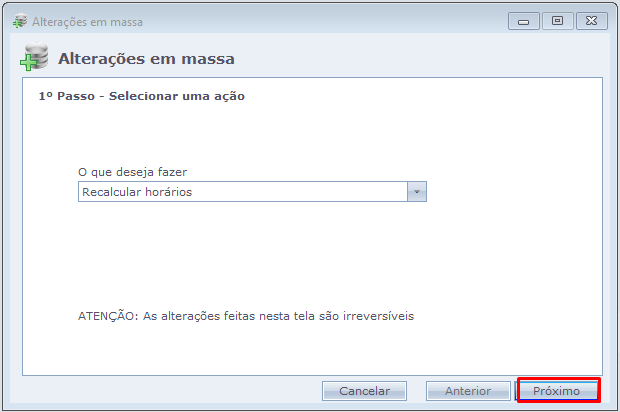
Task: Expand the action dropdown arrow
Action: pos(417,192)
